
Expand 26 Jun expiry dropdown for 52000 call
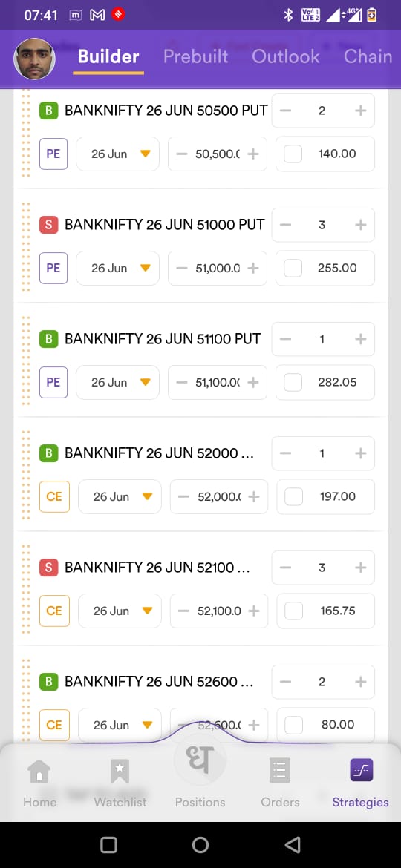click(120, 496)
